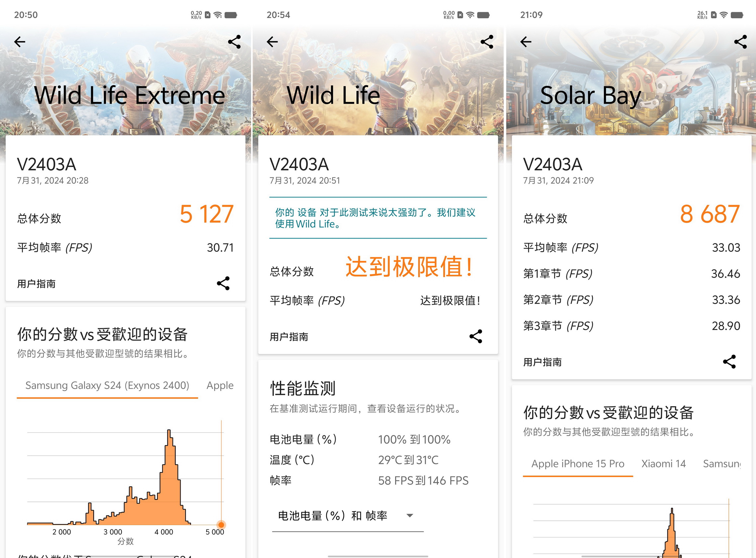Tap the 29°C 到 31°C temperature value
Screen dimensions: 756x558
coord(408,460)
